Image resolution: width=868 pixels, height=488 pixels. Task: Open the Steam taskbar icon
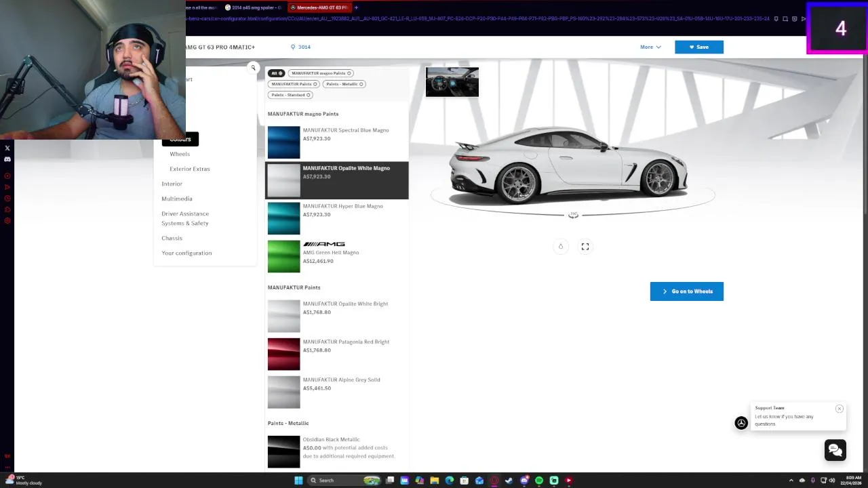pyautogui.click(x=509, y=481)
